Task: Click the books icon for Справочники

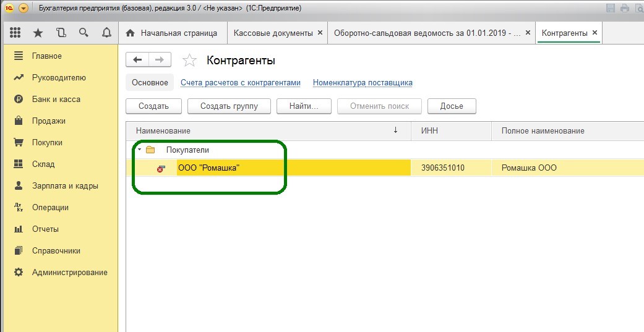Action: (x=19, y=250)
